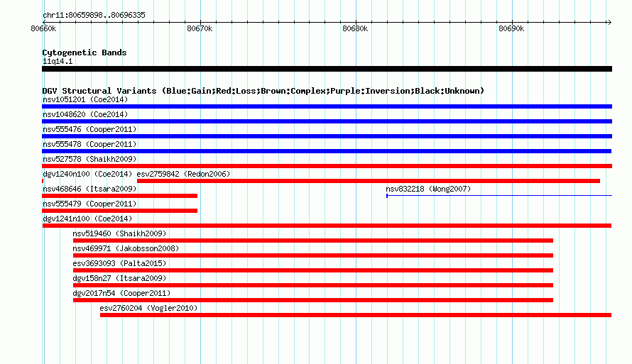Image resolution: width=632 pixels, height=364 pixels.
Task: Click the black 11q14.1 cytogenetic band bar
Action: (x=327, y=69)
